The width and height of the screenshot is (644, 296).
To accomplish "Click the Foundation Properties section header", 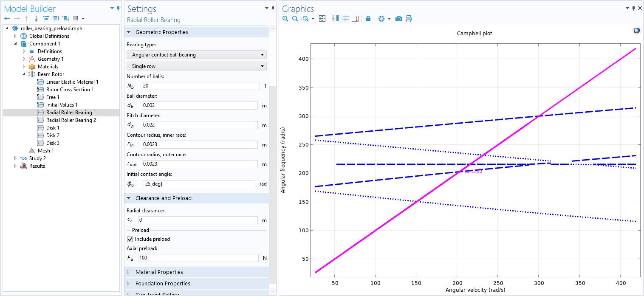I will 162,284.
